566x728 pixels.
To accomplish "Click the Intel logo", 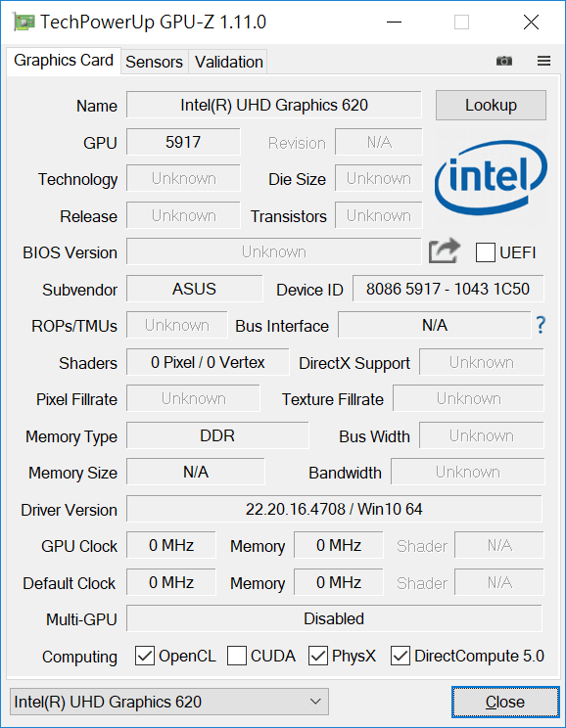I will pyautogui.click(x=491, y=179).
